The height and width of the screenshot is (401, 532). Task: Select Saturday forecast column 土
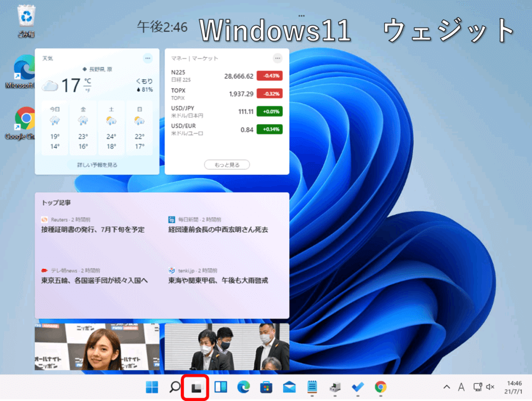click(111, 128)
